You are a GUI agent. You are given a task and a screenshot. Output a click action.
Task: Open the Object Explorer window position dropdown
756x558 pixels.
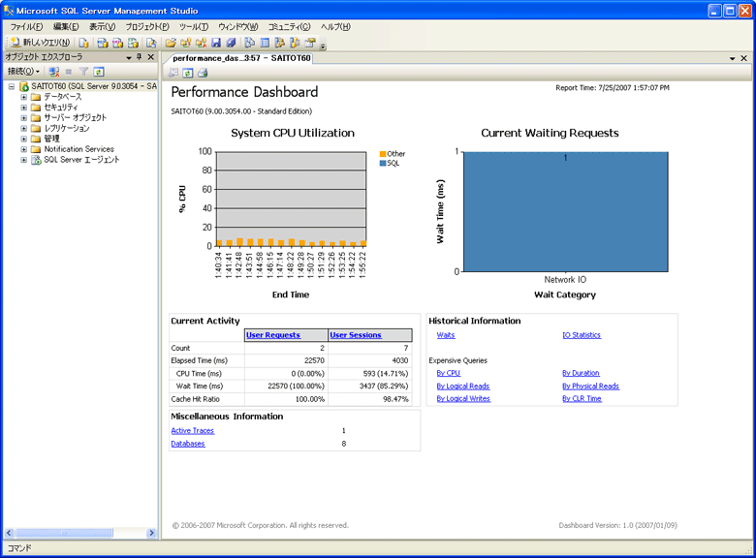coord(129,57)
